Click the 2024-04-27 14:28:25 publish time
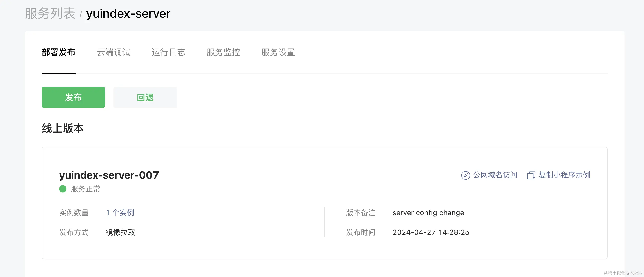The image size is (644, 277). [431, 232]
